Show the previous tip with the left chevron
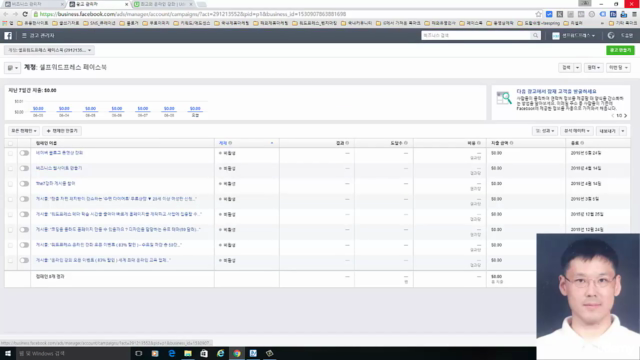The image size is (640, 360). [613, 116]
